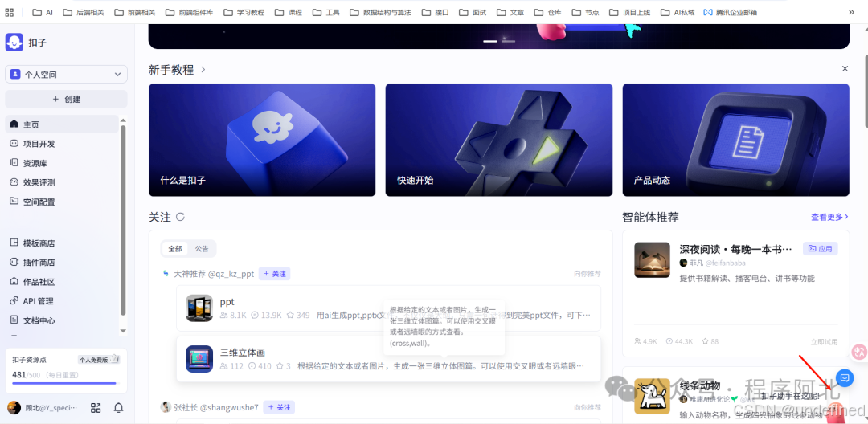This screenshot has height=424, width=868.
Task: Click the 个人免费版 plan badge
Action: [x=99, y=360]
